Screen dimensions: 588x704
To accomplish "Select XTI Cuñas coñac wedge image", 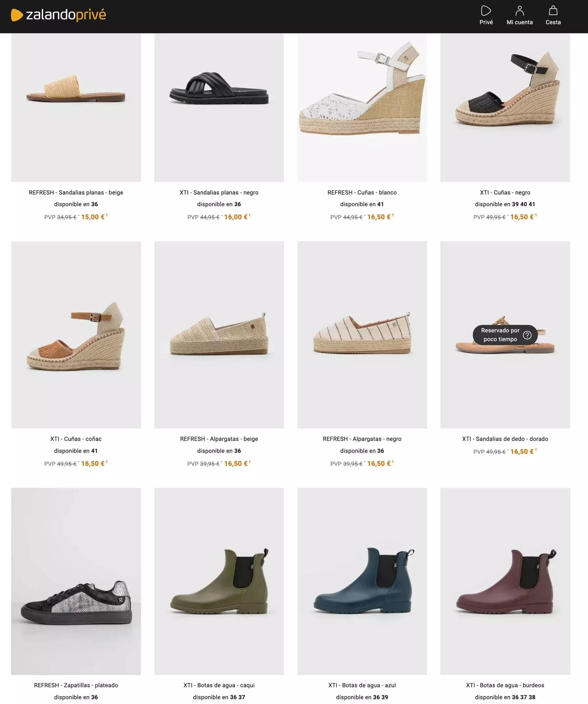I will 76,335.
